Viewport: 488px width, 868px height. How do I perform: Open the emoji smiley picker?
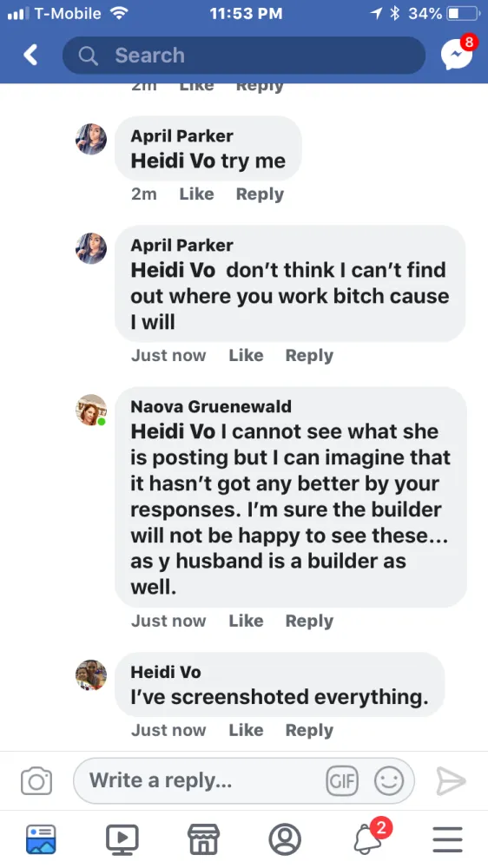tap(389, 781)
